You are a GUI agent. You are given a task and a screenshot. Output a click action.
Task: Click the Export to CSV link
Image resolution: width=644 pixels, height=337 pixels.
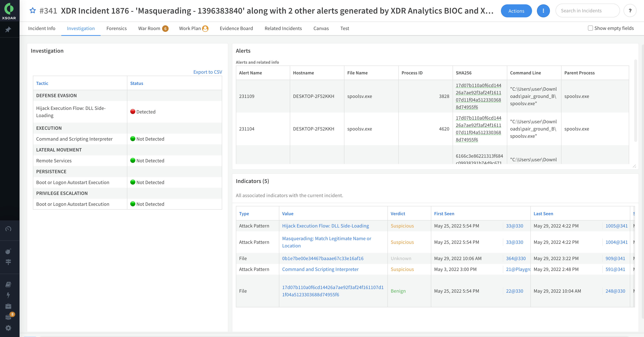[207, 72]
